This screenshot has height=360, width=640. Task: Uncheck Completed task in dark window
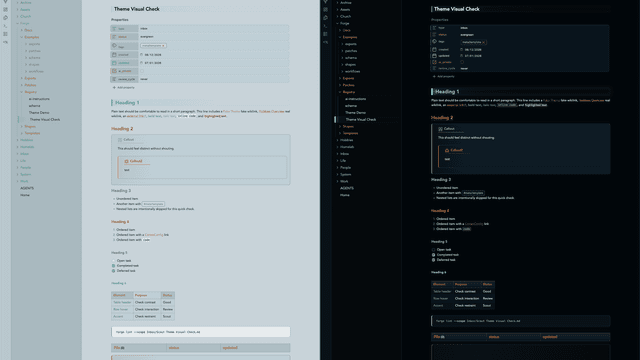coord(433,255)
